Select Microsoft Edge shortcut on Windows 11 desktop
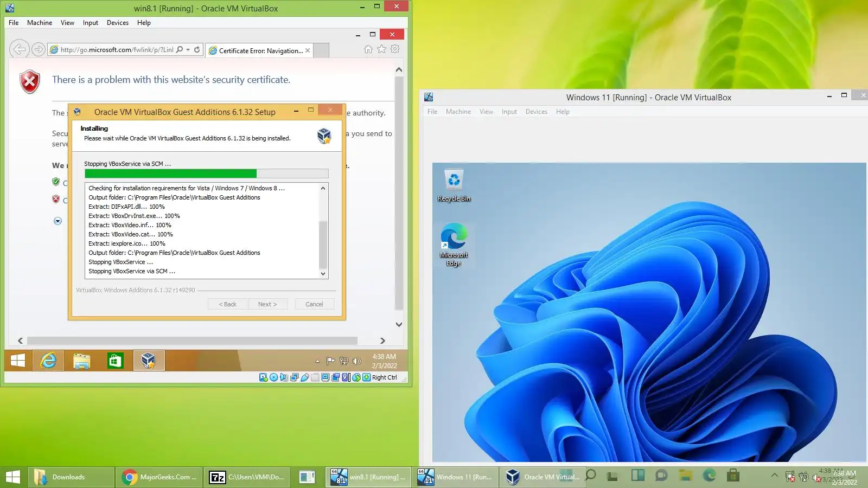This screenshot has width=868, height=488. point(454,244)
